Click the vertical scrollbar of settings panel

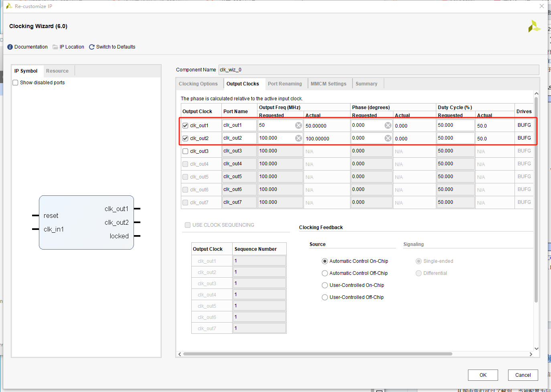point(536,199)
